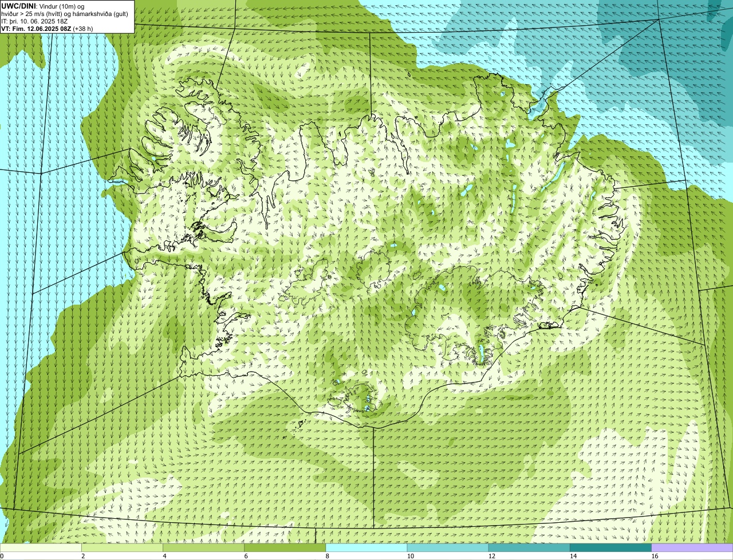Click the valid time "VT: Fim. 12.06.2025 08Z (+38 h)"
The image size is (733, 560).
point(47,28)
